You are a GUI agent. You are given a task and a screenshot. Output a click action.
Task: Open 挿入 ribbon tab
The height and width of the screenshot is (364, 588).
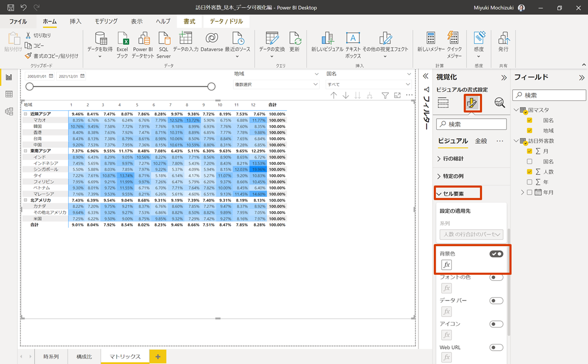pos(76,21)
